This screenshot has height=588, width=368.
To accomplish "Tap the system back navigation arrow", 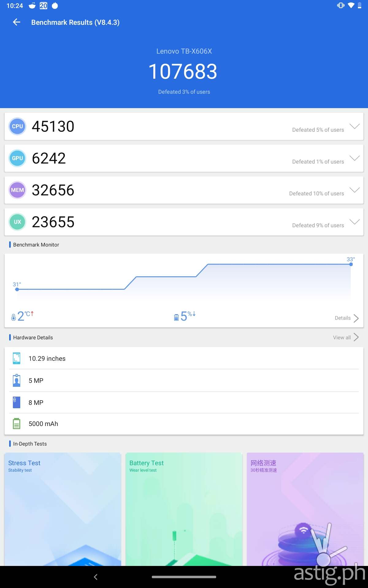I will 96,577.
